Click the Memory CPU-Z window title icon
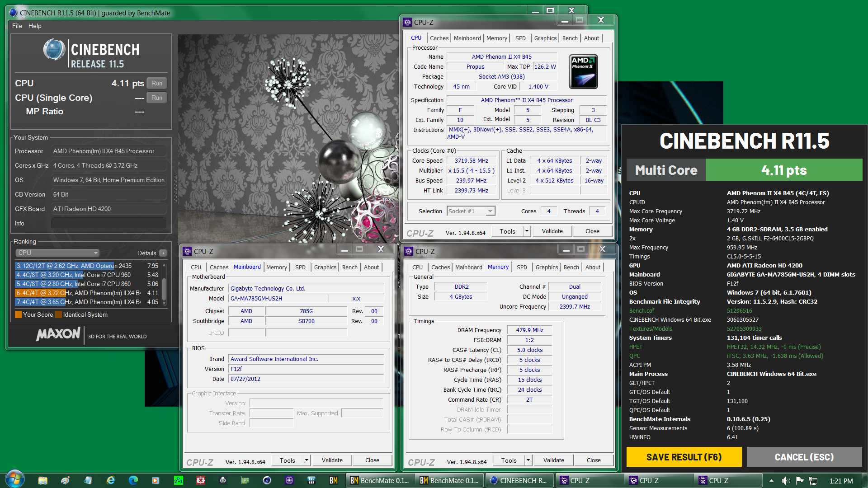 409,251
